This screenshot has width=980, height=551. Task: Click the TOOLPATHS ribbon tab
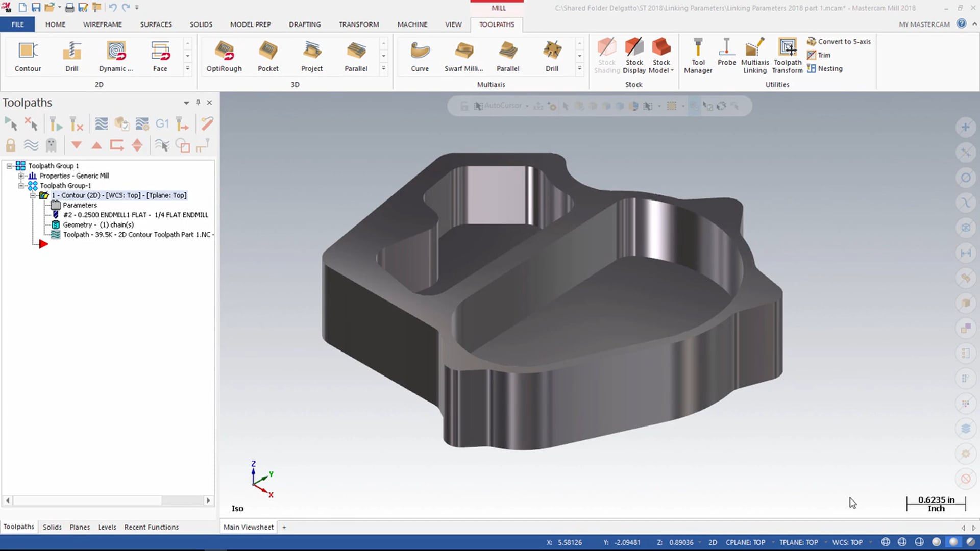click(497, 24)
